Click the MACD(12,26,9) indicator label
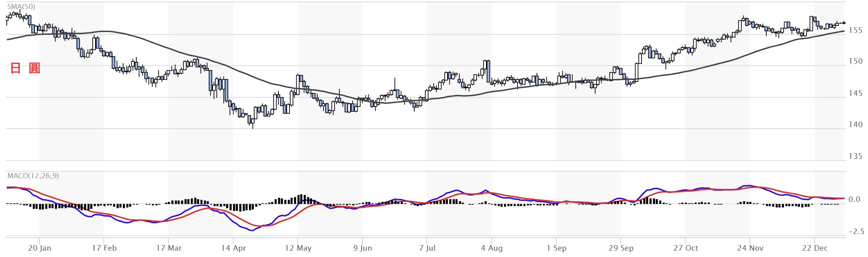Screen dimensions: 868x257 tap(33, 175)
